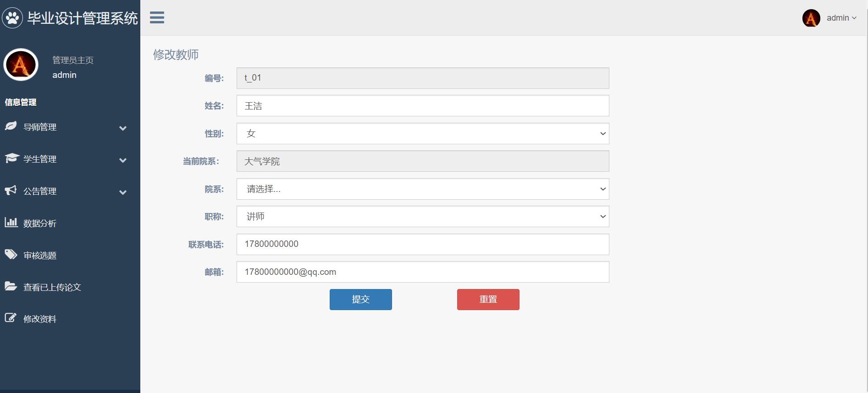This screenshot has height=393, width=868.
Task: Toggle the hamburger sidebar menu
Action: [x=157, y=18]
